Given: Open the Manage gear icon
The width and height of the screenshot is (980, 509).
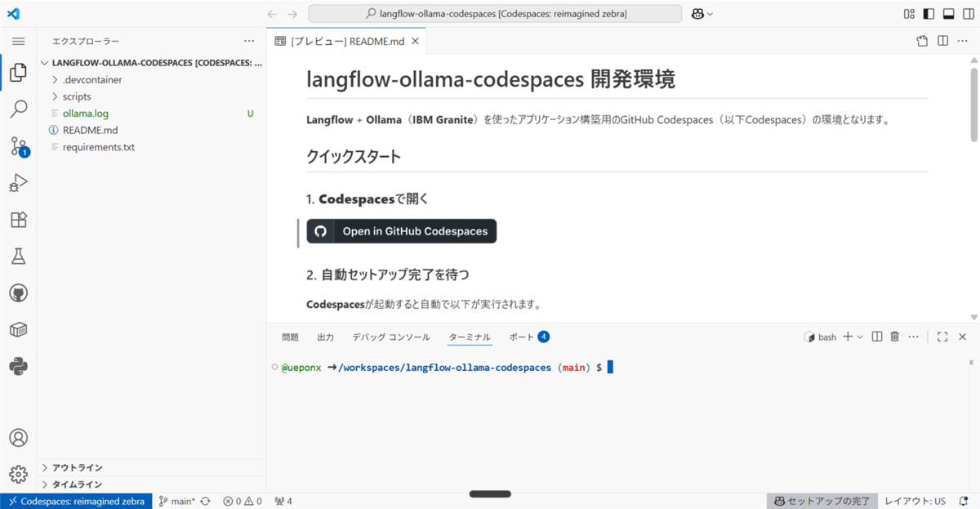Looking at the screenshot, I should click(18, 474).
